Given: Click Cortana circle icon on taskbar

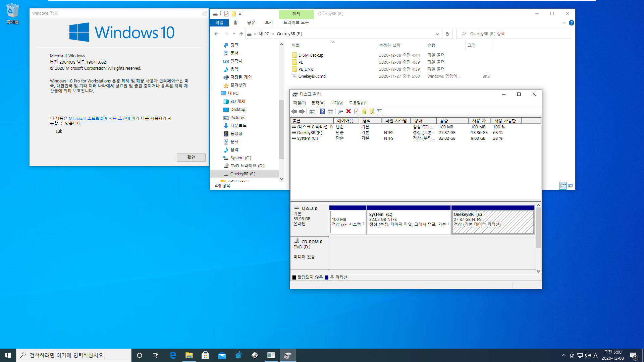Looking at the screenshot, I should [x=140, y=355].
